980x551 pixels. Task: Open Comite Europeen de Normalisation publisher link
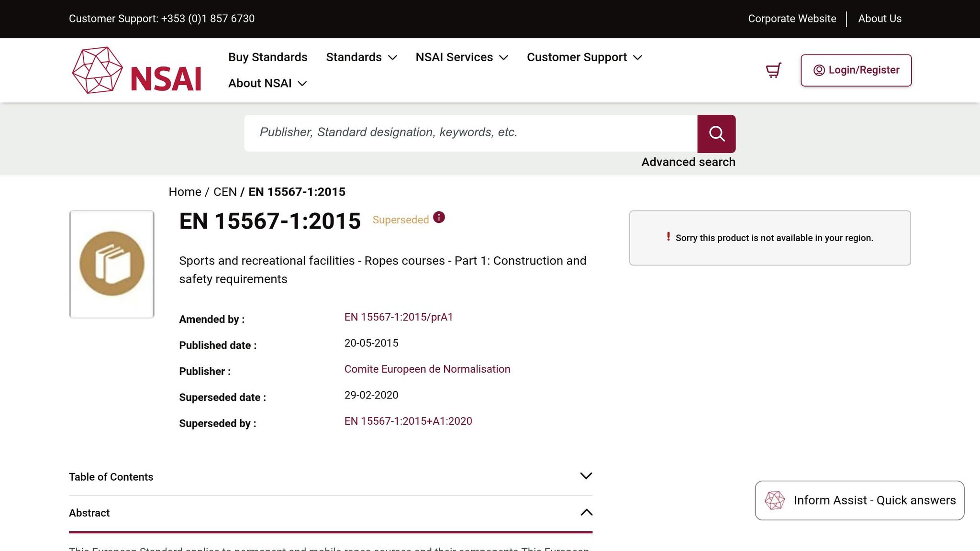pyautogui.click(x=427, y=369)
